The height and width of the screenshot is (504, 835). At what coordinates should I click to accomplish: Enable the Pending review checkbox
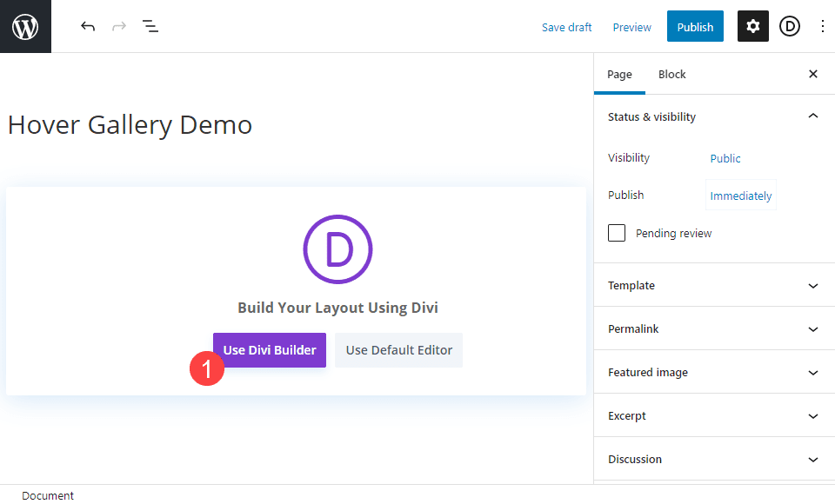617,233
